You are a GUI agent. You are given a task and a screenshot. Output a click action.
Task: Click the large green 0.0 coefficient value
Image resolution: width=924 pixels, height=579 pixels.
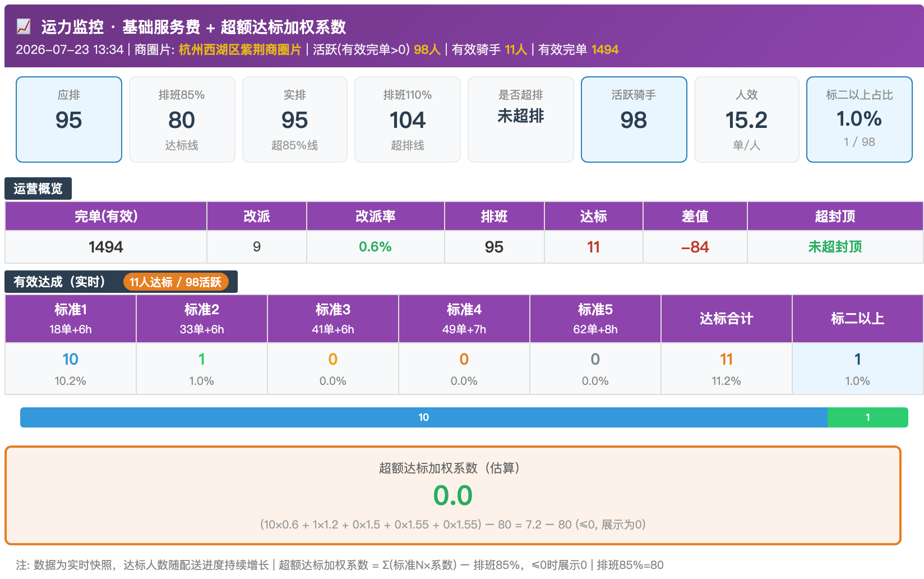pos(453,496)
